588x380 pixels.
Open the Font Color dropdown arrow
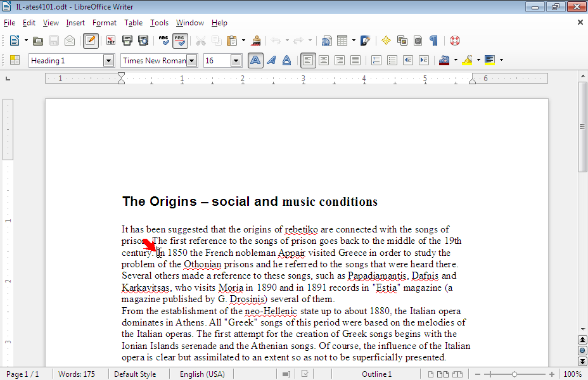456,60
